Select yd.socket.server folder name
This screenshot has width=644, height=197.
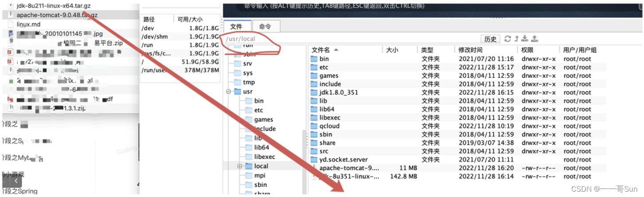(x=343, y=160)
